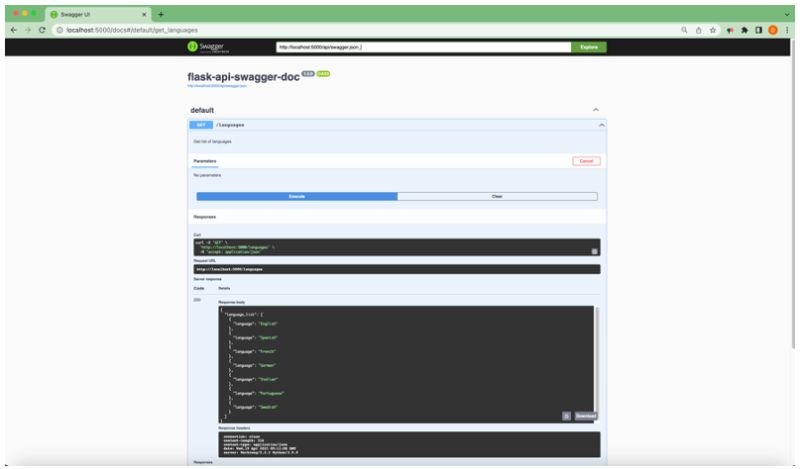Click the "Portuguese" value in response body
The height and width of the screenshot is (469, 800).
[x=271, y=393]
